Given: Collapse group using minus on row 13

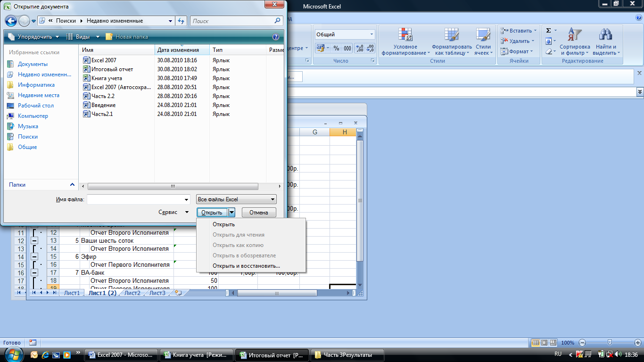Looking at the screenshot, I should tap(34, 241).
